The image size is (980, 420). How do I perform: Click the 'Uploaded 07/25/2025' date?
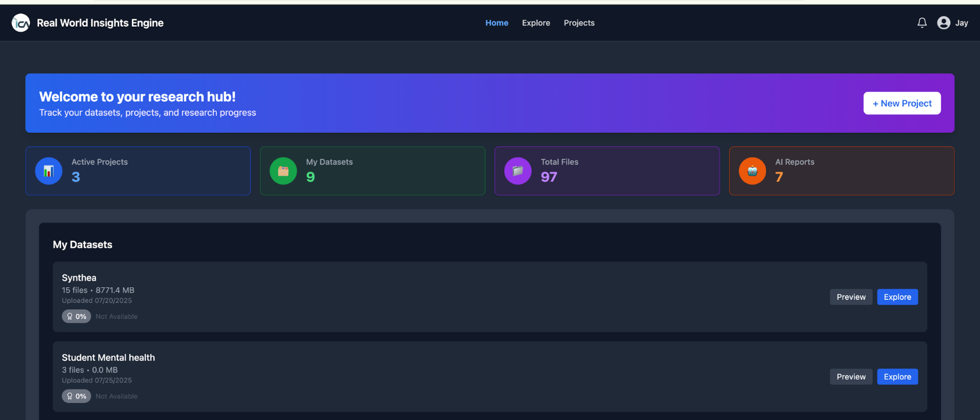pos(97,380)
